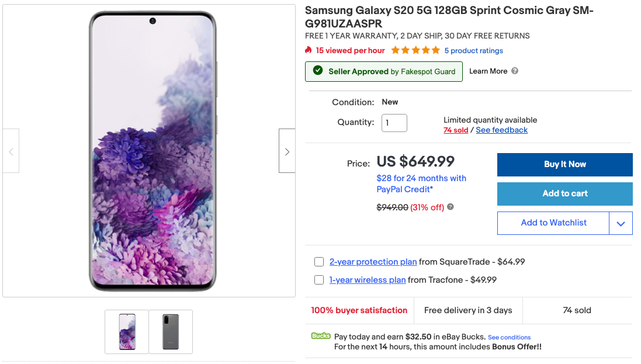Open the 5 product ratings link
Viewport: 641px width, 364px height.
point(473,50)
